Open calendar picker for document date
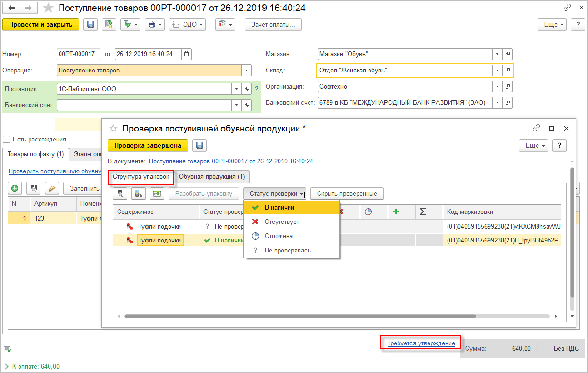This screenshot has width=588, height=373. [187, 54]
